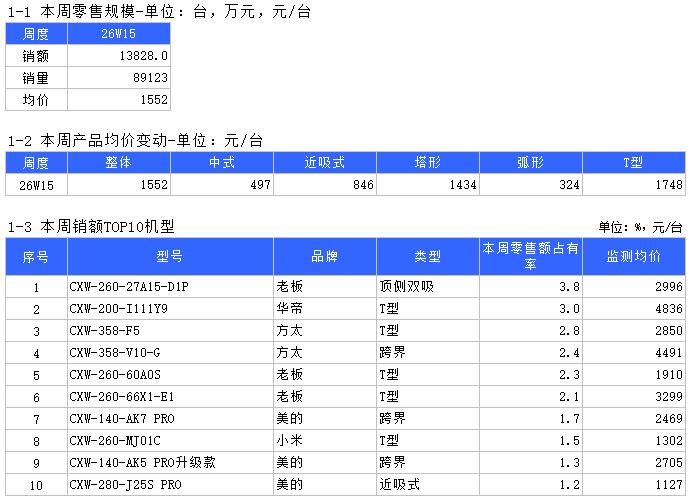This screenshot has height=503, width=691.
Task: Click the 26W15 header in table 1-1
Action: point(119,34)
